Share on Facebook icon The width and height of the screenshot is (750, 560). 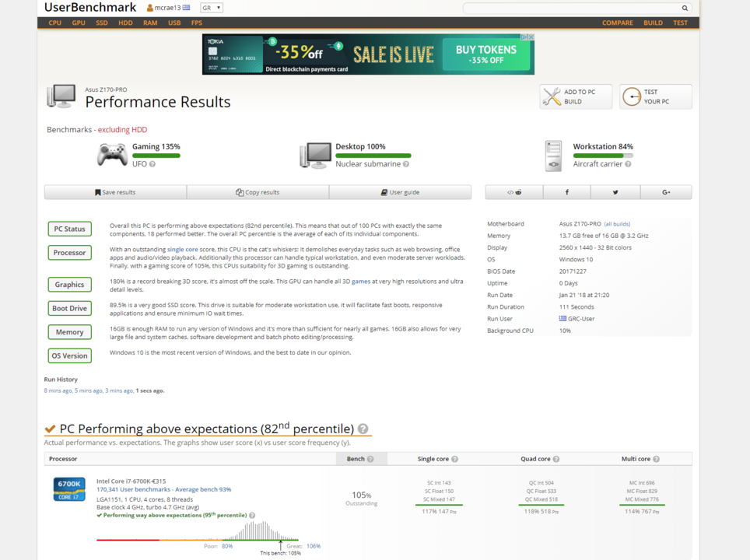(x=567, y=192)
